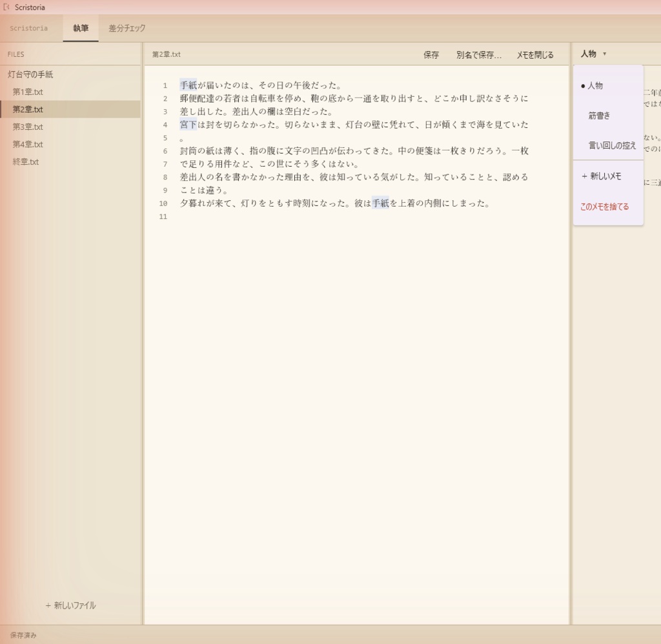Image resolution: width=661 pixels, height=644 pixels.
Task: Close the memo panel with メモを閉じる
Action: tap(535, 55)
